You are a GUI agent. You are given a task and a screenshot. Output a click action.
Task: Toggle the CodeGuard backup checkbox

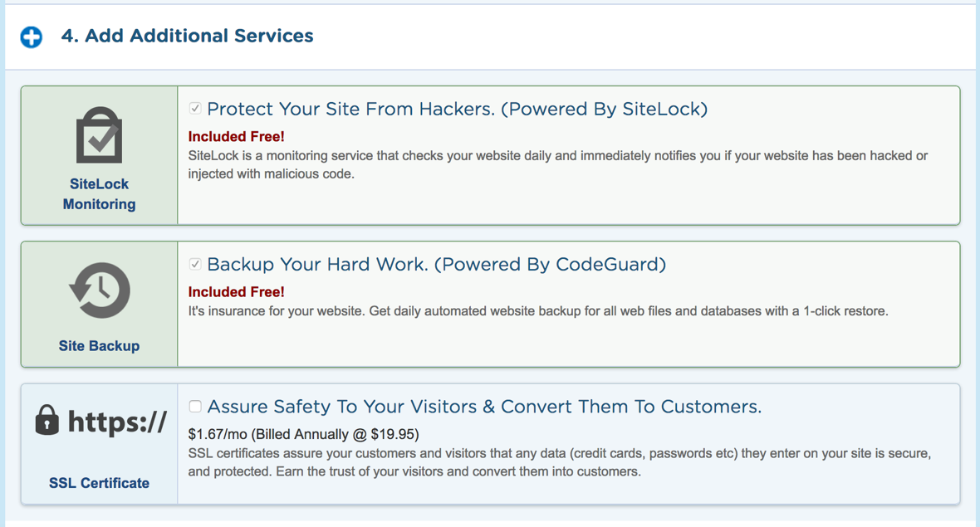(x=195, y=264)
